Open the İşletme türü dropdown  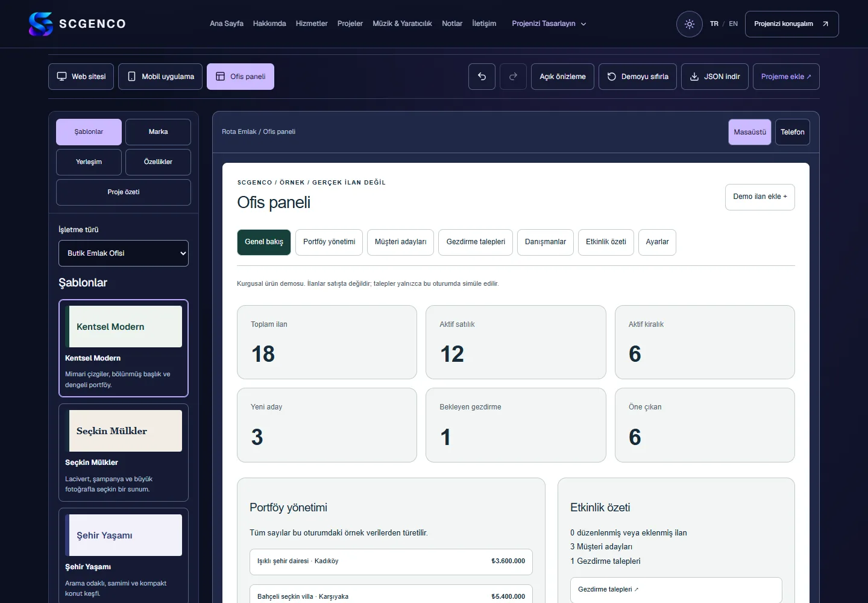click(x=124, y=253)
